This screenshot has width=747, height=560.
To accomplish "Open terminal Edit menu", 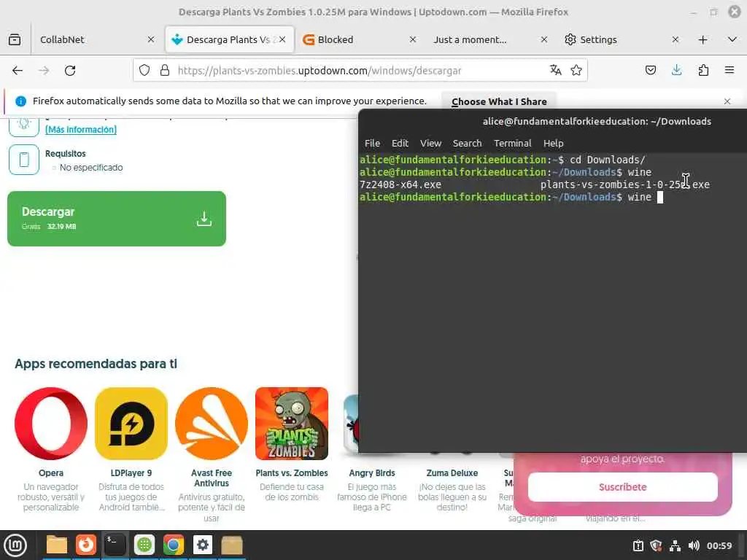I will point(400,144).
